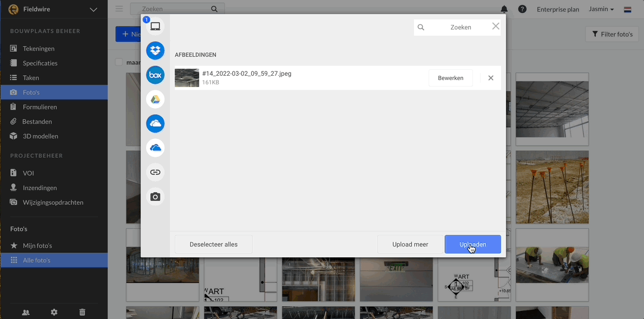This screenshot has width=644, height=319.
Task: Click the blue Uploaden button
Action: (472, 244)
